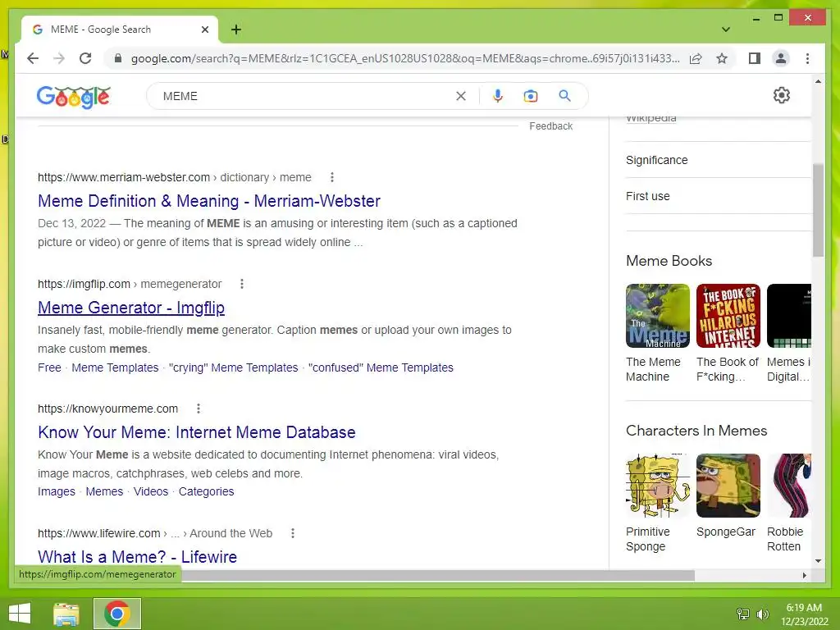The width and height of the screenshot is (840, 630).
Task: Click the address bar URL
Action: click(405, 58)
